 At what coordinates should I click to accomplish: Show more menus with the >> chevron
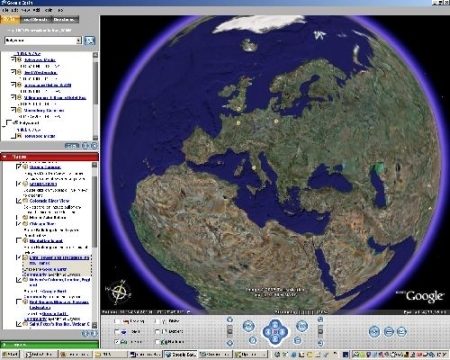[x=61, y=10]
